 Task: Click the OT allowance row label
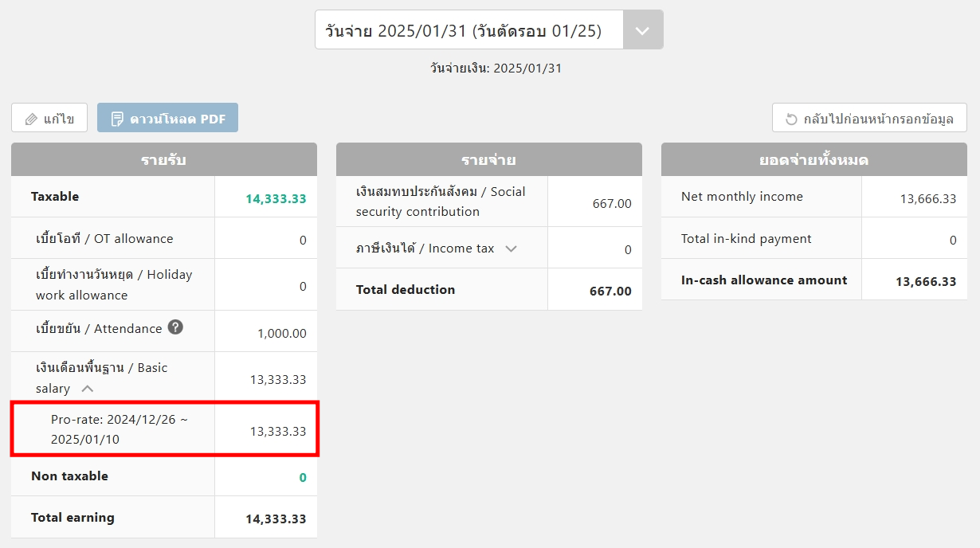pyautogui.click(x=104, y=238)
